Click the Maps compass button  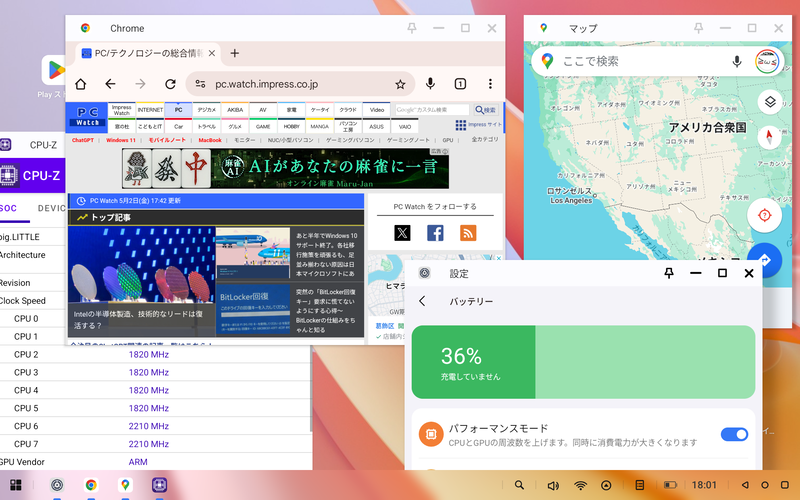pyautogui.click(x=770, y=136)
